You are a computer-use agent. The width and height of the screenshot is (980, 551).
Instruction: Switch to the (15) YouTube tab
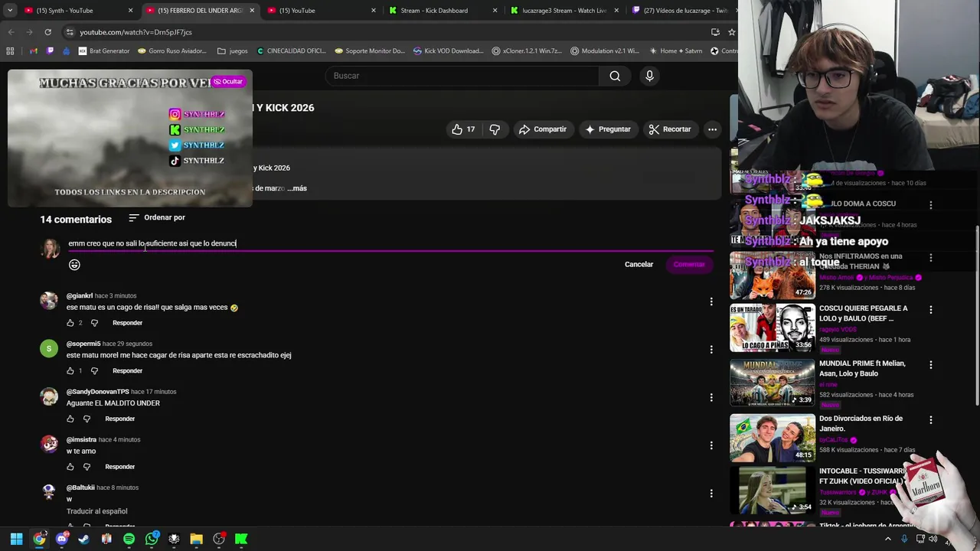322,11
